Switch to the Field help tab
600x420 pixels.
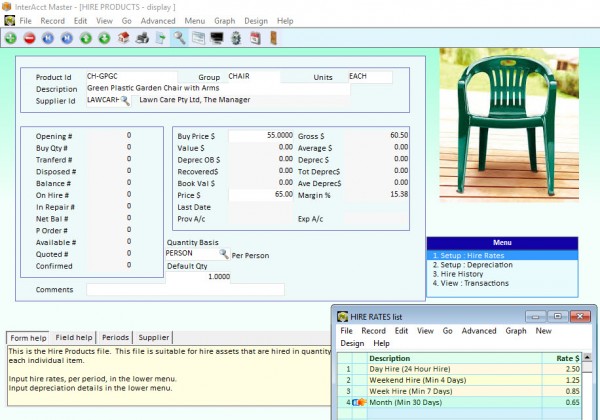point(73,337)
